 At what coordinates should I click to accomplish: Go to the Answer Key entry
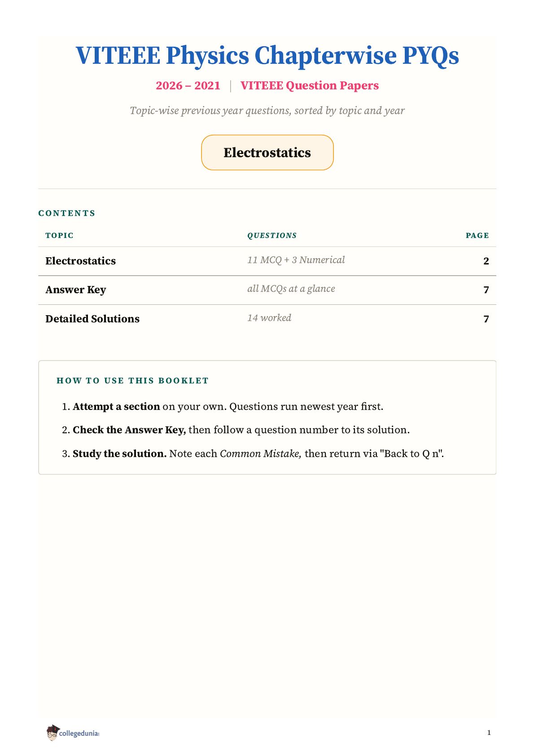[76, 290]
